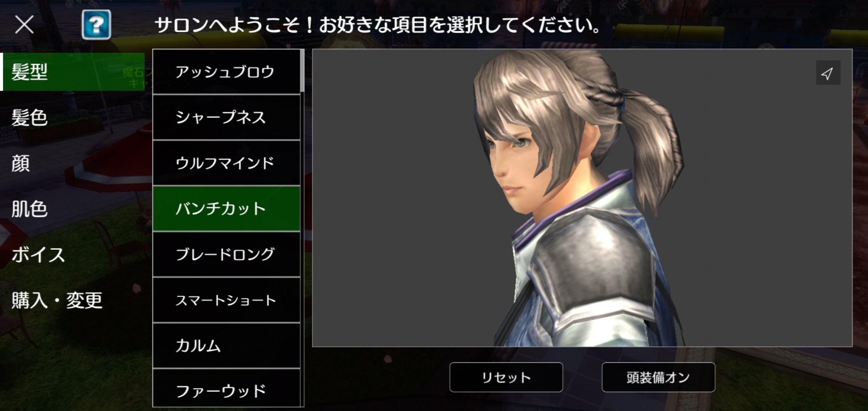
Task: Choose the スマートショート hairstyle
Action: click(226, 300)
